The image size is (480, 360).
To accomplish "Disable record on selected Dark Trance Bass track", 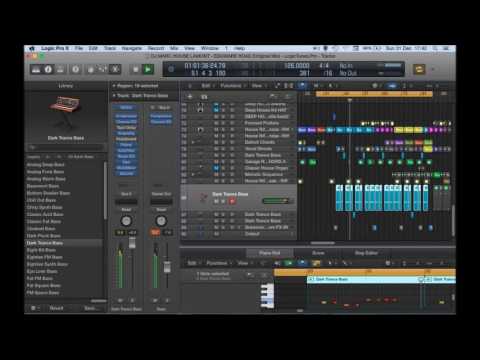I will 232,201.
